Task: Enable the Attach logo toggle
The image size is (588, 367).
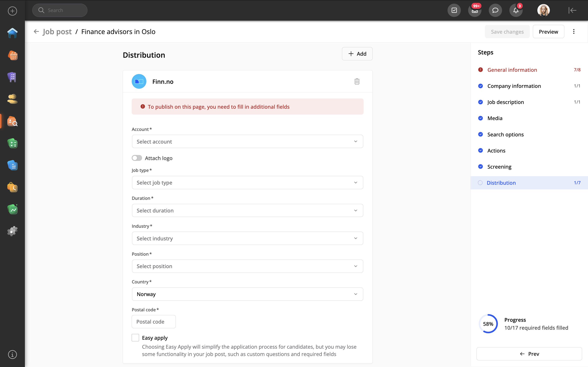Action: click(137, 158)
